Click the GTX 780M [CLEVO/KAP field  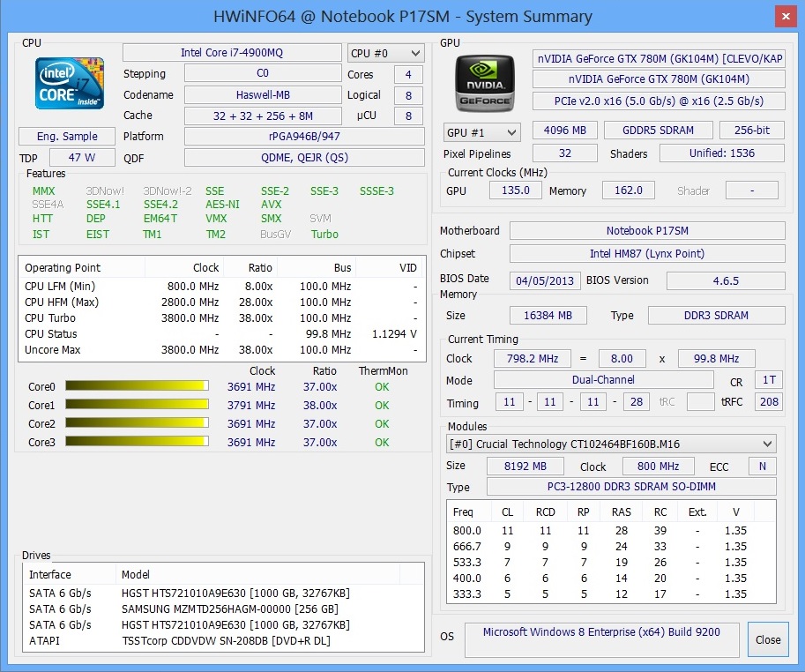click(660, 58)
